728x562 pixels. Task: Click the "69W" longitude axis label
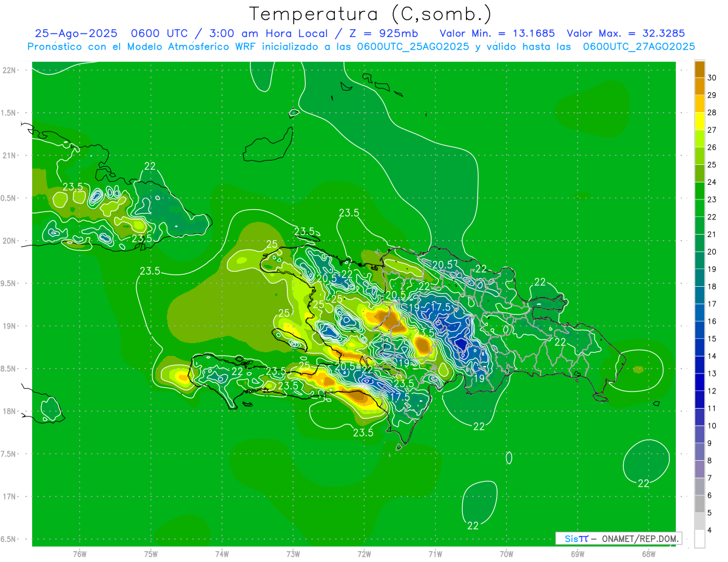pos(577,554)
